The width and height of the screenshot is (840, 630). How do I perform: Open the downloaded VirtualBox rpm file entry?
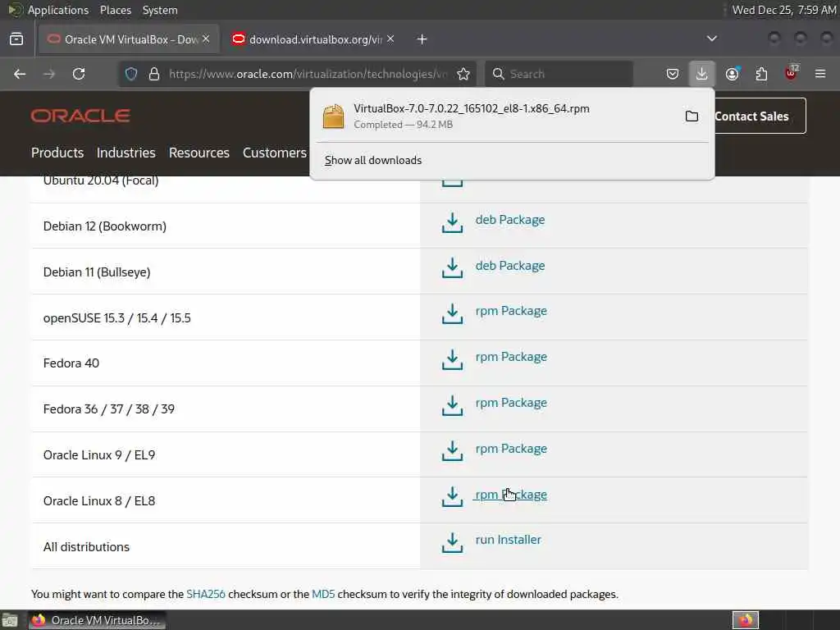tap(498, 116)
